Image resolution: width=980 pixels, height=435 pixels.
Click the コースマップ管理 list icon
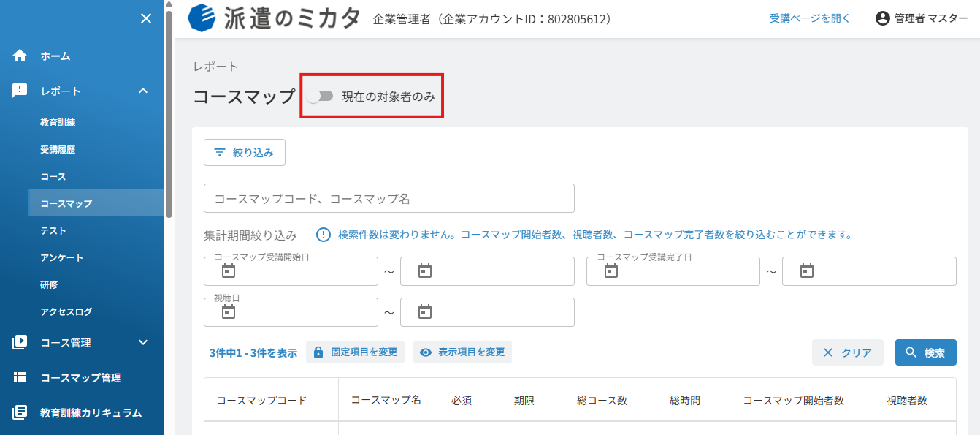(x=20, y=377)
